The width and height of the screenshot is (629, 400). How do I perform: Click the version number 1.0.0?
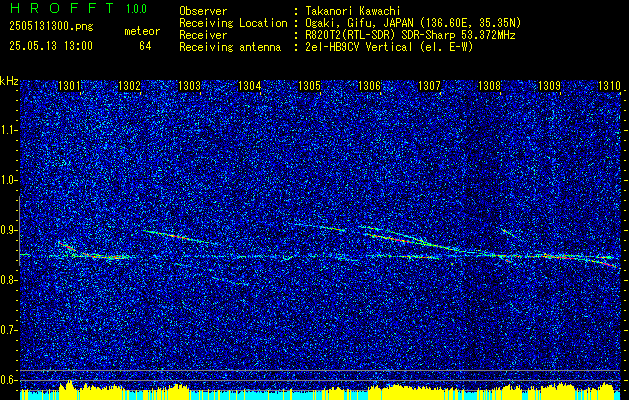click(x=136, y=8)
